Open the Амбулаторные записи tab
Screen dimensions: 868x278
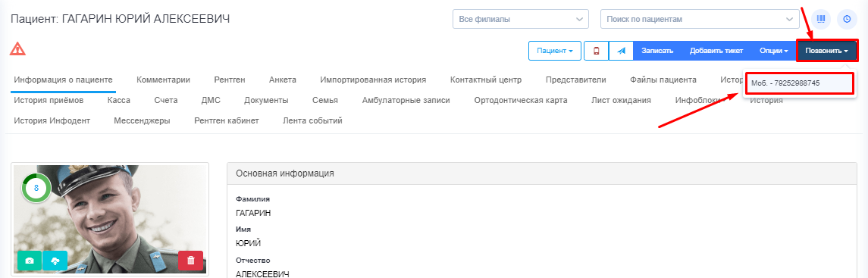[406, 100]
